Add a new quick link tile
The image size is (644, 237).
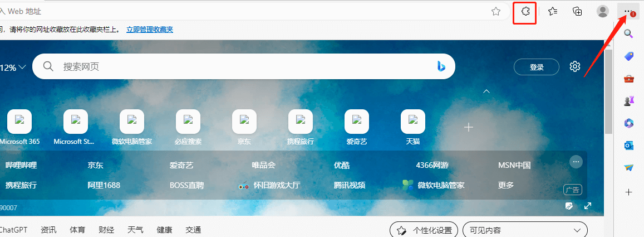(x=469, y=128)
